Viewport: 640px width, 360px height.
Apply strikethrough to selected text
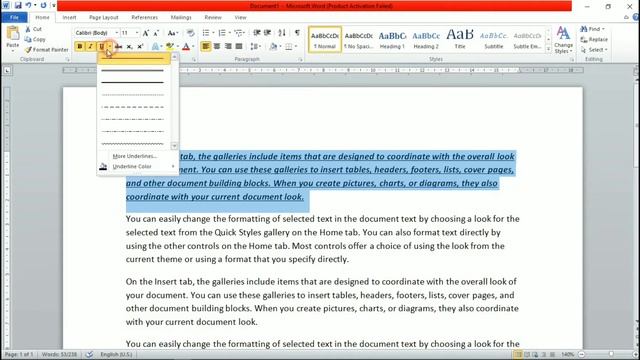tap(118, 47)
